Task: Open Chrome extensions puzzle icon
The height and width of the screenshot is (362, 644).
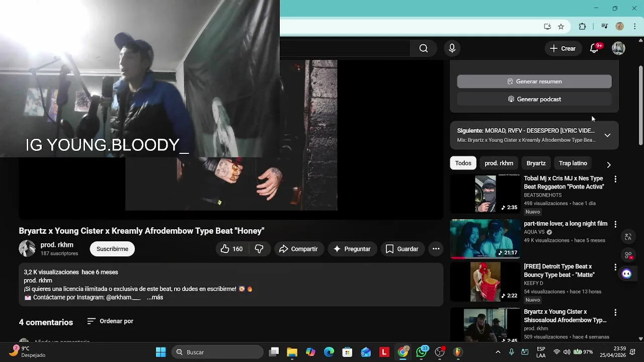Action: click(x=583, y=27)
